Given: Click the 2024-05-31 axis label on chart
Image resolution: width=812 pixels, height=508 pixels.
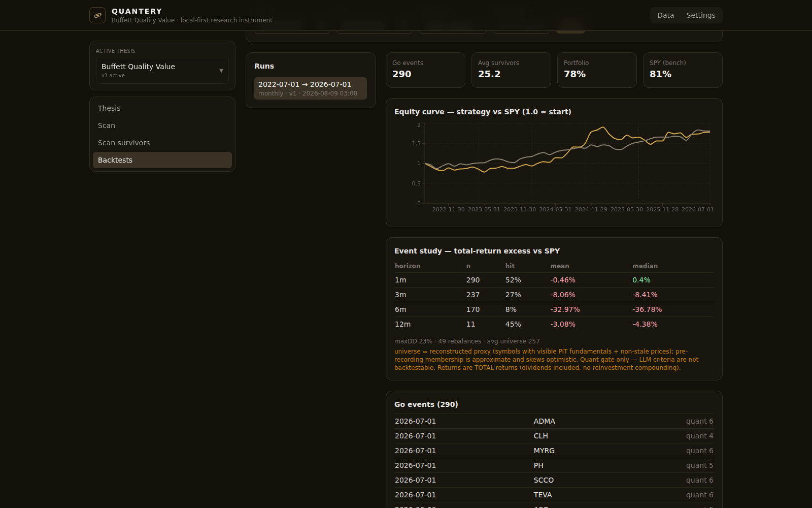Looking at the screenshot, I should pyautogui.click(x=555, y=209).
